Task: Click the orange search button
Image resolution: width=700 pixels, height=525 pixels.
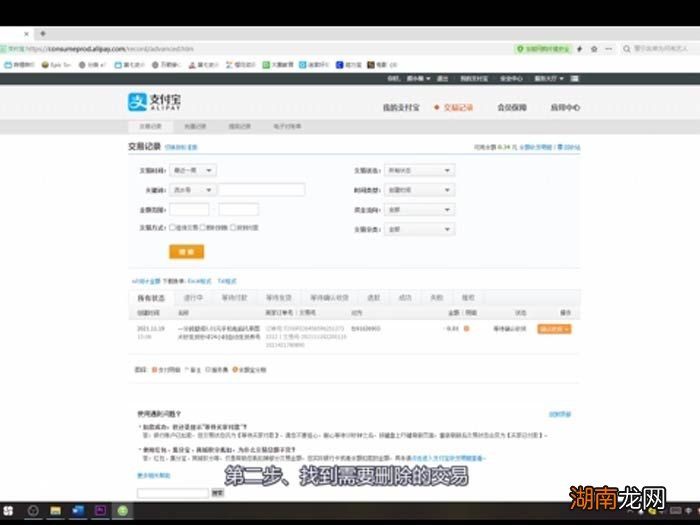Action: click(187, 252)
